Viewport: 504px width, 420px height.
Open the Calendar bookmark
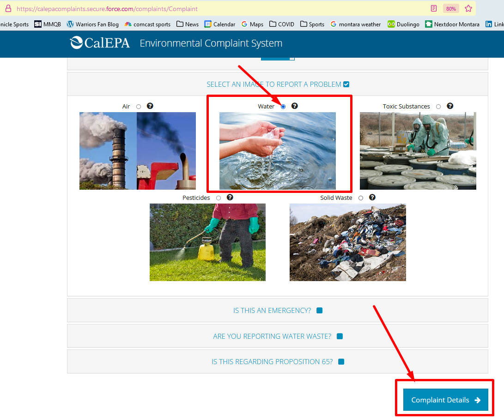point(220,24)
